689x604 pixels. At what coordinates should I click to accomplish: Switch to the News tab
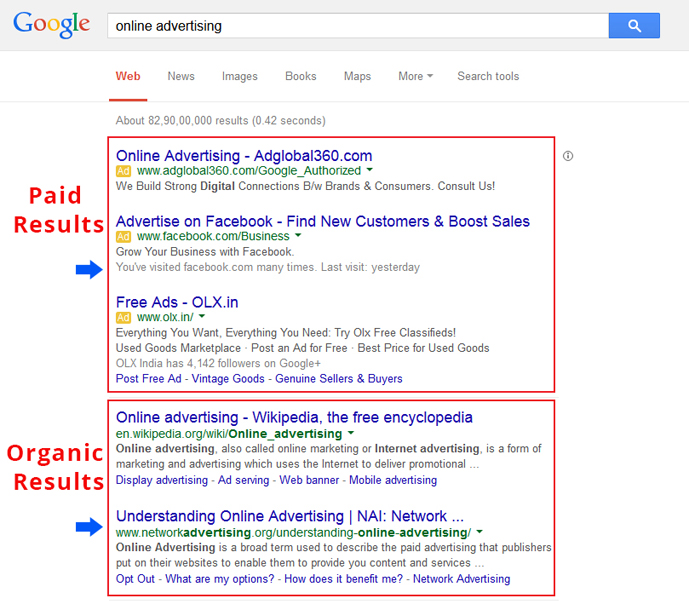coord(181,76)
